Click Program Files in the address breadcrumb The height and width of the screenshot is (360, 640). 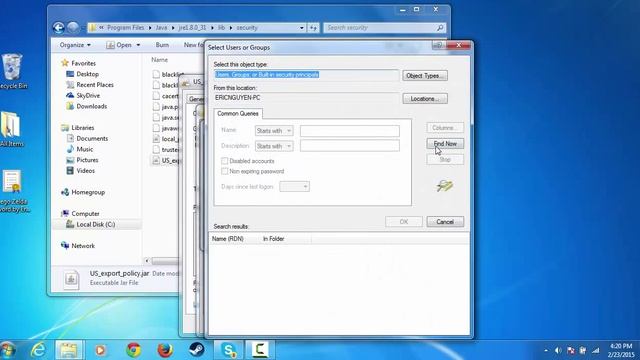tap(125, 28)
